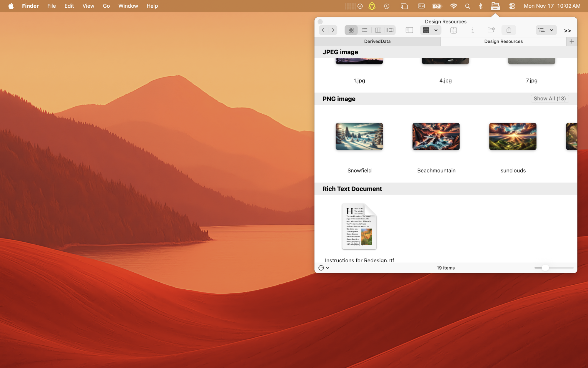Create a new folder

(x=491, y=30)
